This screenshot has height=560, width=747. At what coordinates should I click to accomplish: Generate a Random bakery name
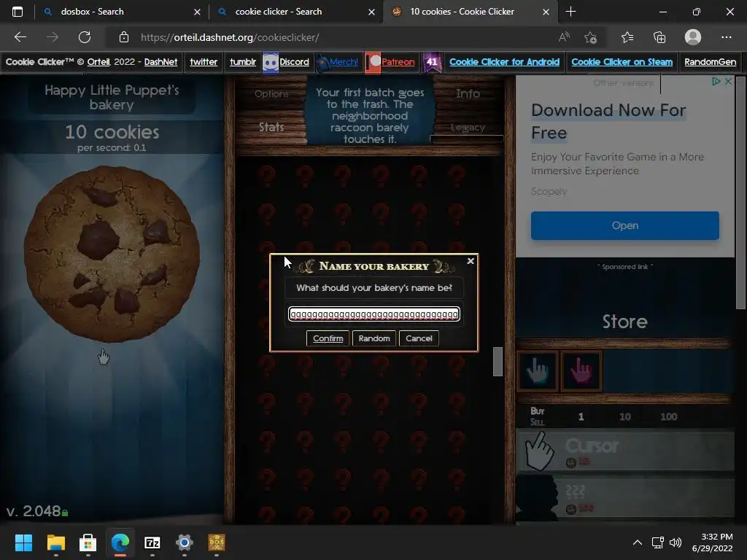point(374,338)
